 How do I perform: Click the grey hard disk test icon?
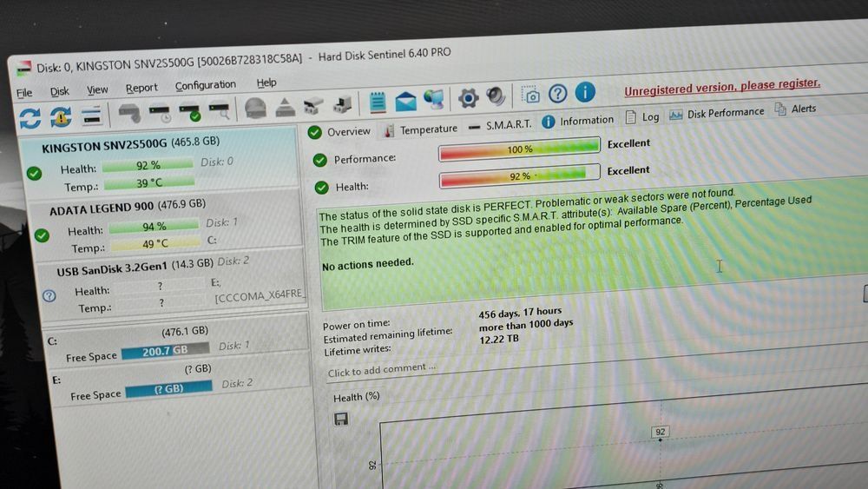[129, 113]
